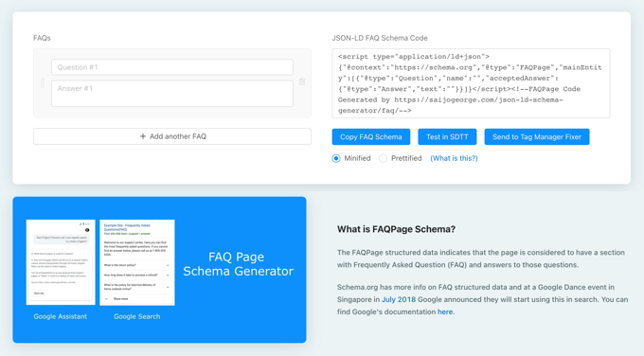Viewport: 644px width, 356px height.
Task: Click the 'Google Assistant' caption
Action: pyautogui.click(x=61, y=316)
